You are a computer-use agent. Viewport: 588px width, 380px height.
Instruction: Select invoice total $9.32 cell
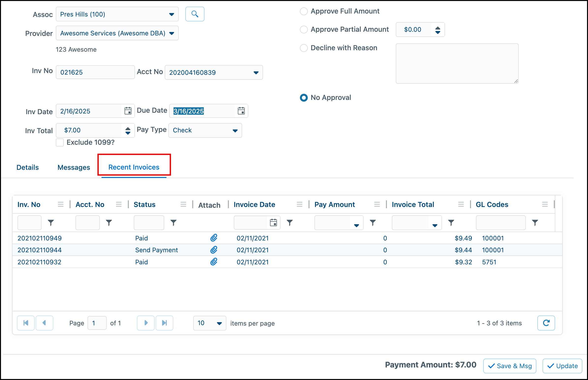463,262
